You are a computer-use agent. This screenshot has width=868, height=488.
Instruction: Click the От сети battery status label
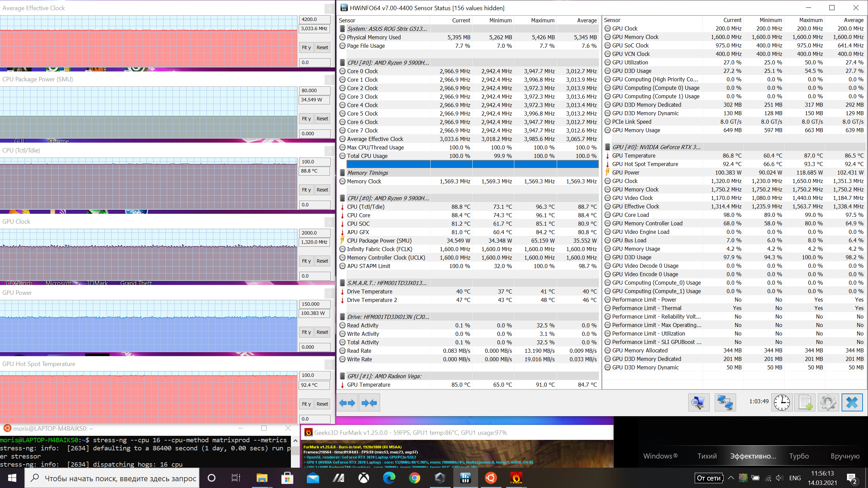[x=709, y=478]
